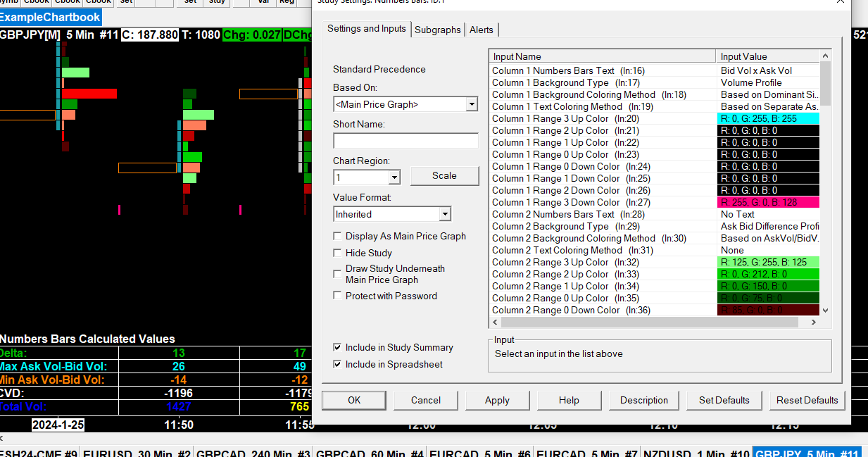Click the Input Value column header
868x457 pixels.
pyautogui.click(x=767, y=56)
